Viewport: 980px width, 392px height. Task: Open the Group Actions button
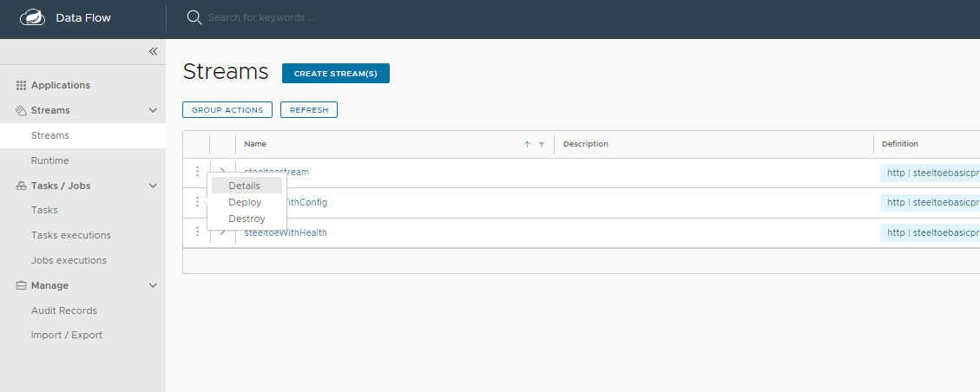[x=227, y=110]
